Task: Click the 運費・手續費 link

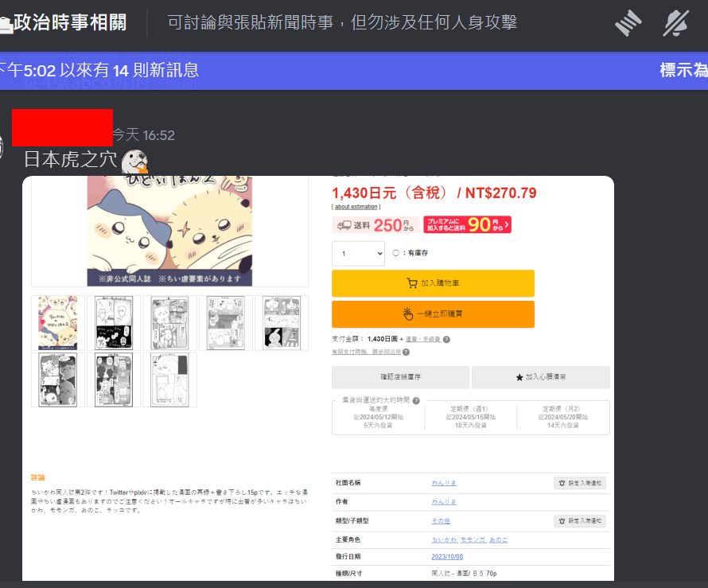Action: click(422, 340)
